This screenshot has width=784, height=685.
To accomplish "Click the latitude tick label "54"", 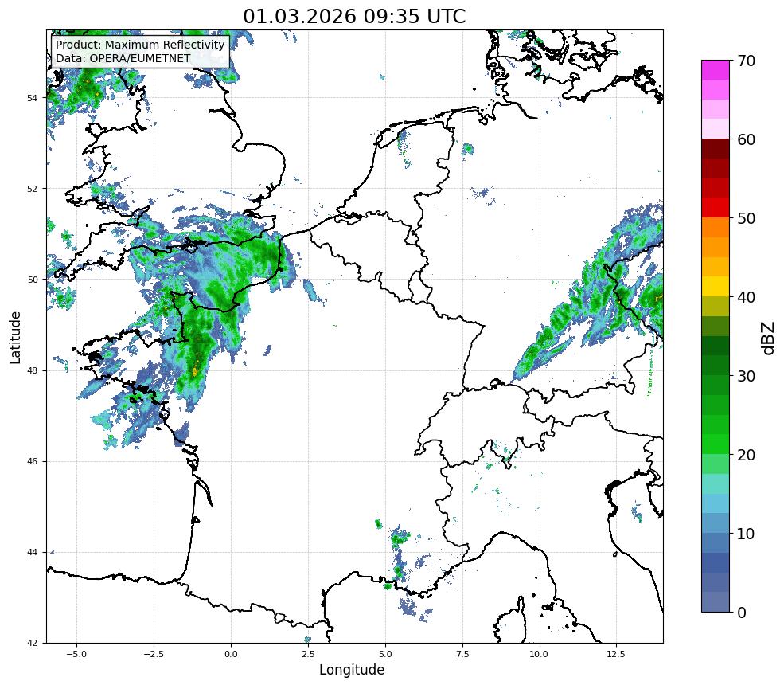I will [32, 97].
